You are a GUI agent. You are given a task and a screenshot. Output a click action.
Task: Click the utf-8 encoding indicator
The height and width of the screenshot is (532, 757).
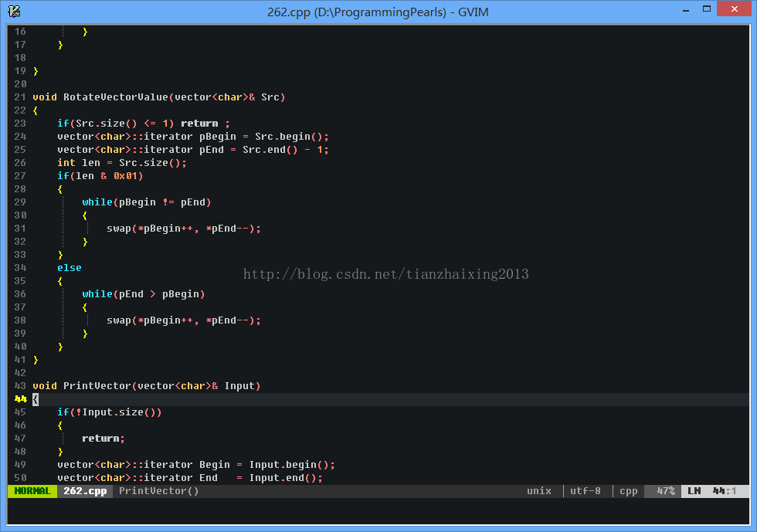point(586,491)
